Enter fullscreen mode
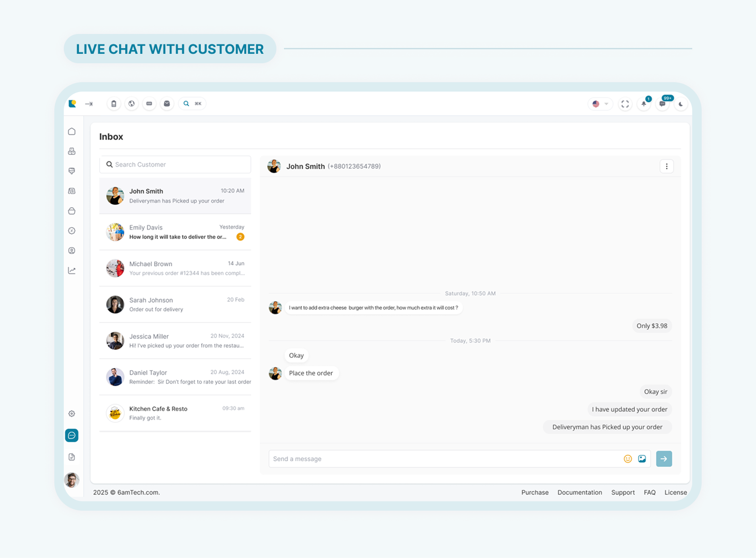Screen dimensions: 756x558 click(x=625, y=104)
